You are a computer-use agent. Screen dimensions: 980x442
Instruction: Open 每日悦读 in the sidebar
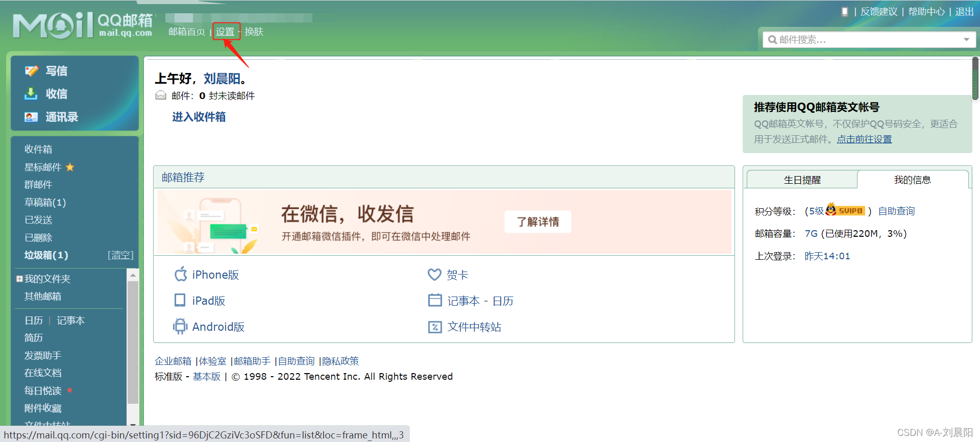pos(43,390)
